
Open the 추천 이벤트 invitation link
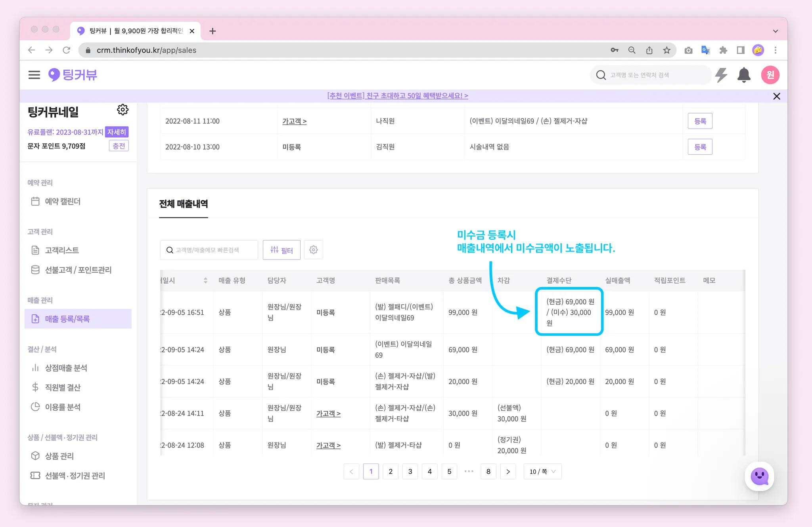click(398, 96)
